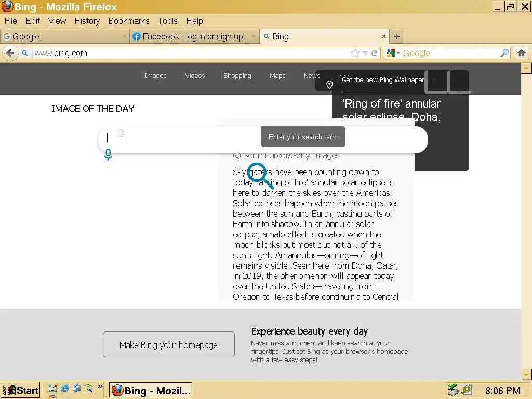Close the Bing tab
Image resolution: width=532 pixels, height=399 pixels.
[384, 36]
